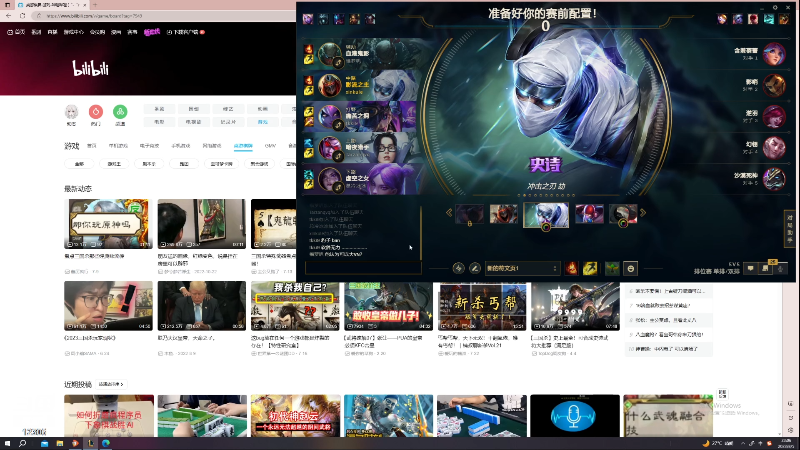This screenshot has width=800, height=450.
Task: Select the GMV sub-tab under 游戏
Action: [x=270, y=146]
